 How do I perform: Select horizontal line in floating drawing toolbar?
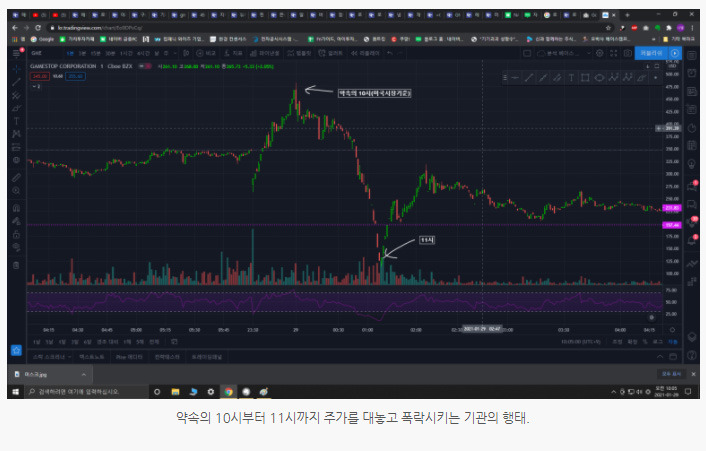click(x=516, y=78)
